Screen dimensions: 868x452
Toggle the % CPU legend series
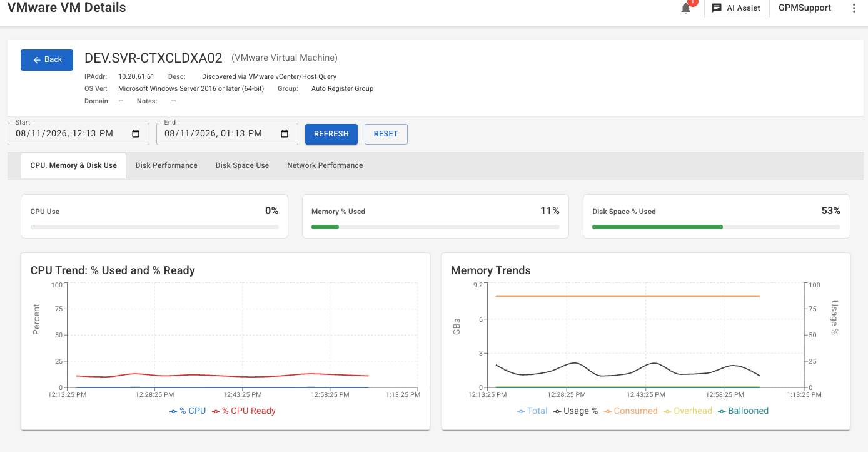click(188, 411)
